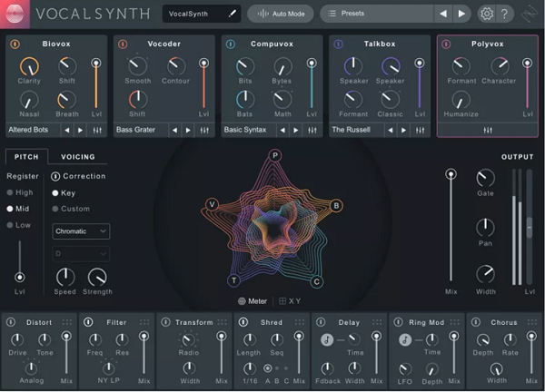Click the output Mix slider handle

click(x=450, y=174)
